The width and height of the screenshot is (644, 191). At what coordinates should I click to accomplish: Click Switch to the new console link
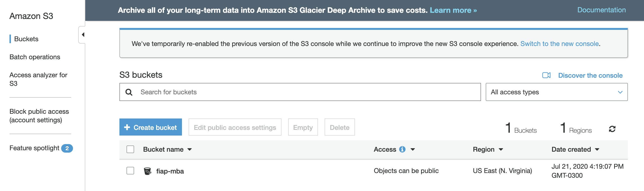click(559, 44)
